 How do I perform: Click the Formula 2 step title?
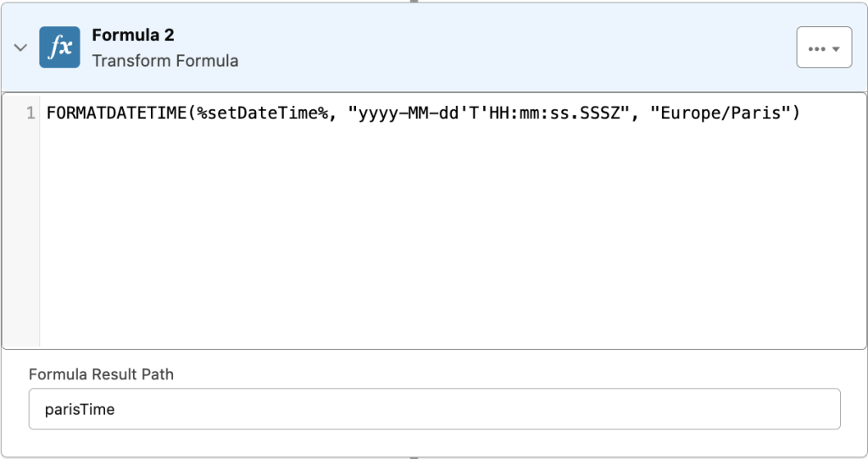pos(133,35)
